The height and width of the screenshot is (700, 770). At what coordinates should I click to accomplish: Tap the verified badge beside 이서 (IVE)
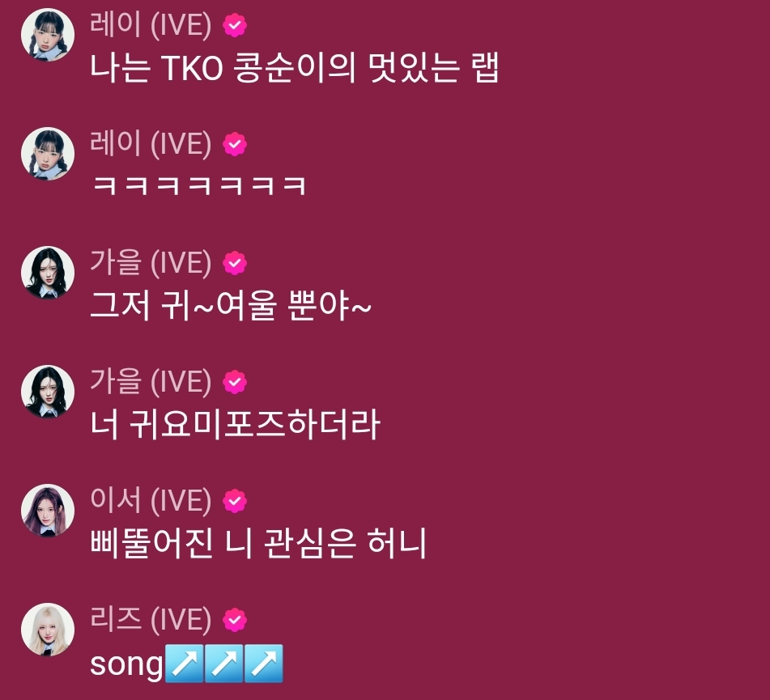pos(235,501)
